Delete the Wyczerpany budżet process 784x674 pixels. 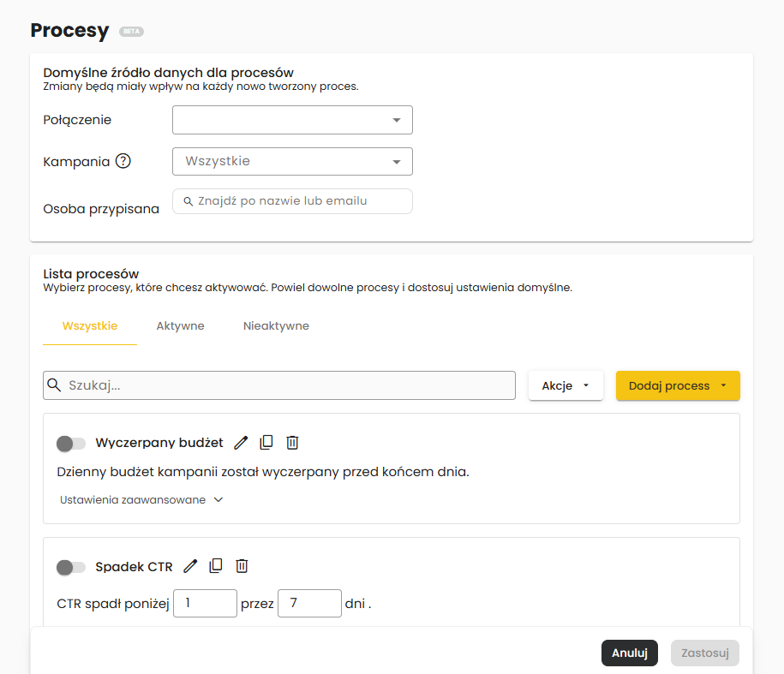coord(292,443)
